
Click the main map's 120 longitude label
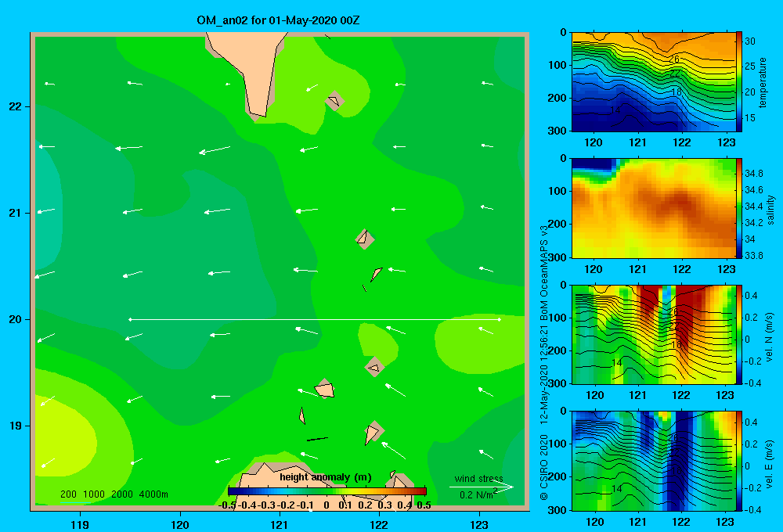180,524
